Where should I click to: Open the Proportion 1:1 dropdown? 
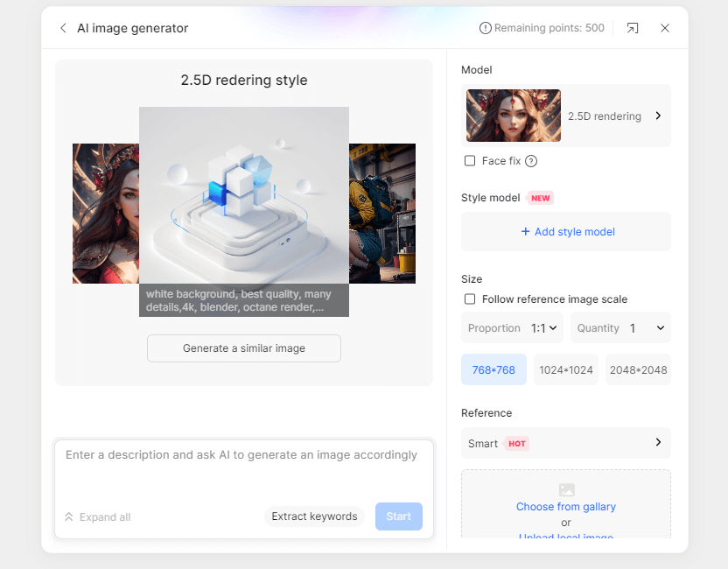click(x=512, y=327)
